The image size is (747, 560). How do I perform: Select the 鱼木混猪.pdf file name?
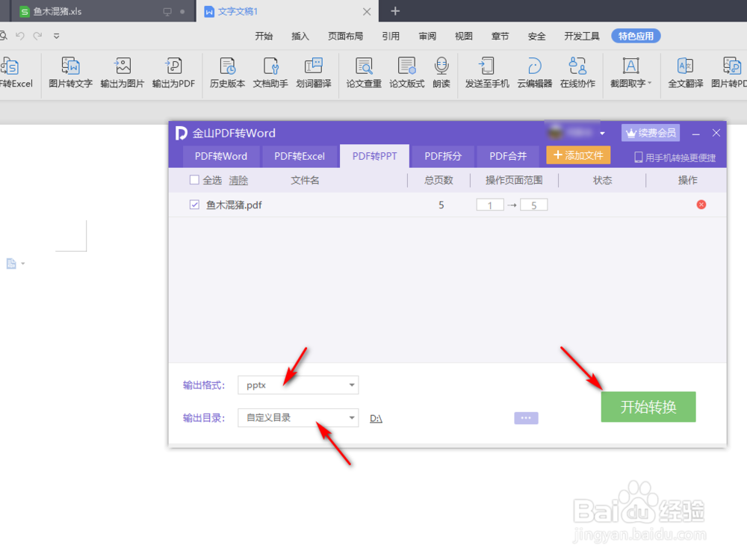tap(234, 205)
